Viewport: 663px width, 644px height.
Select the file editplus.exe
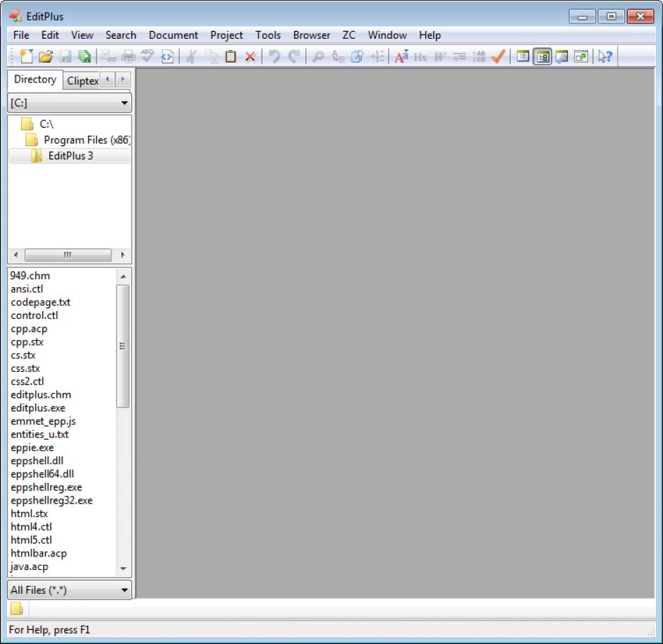pyautogui.click(x=38, y=408)
